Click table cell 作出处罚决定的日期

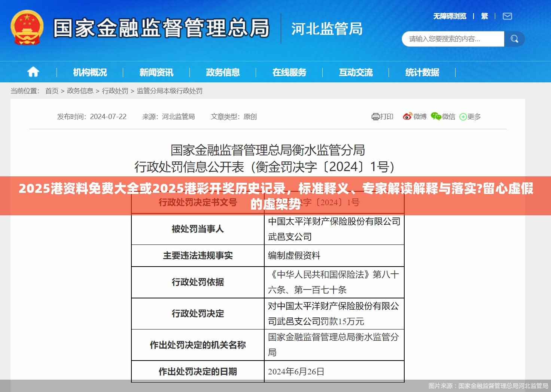(x=198, y=371)
